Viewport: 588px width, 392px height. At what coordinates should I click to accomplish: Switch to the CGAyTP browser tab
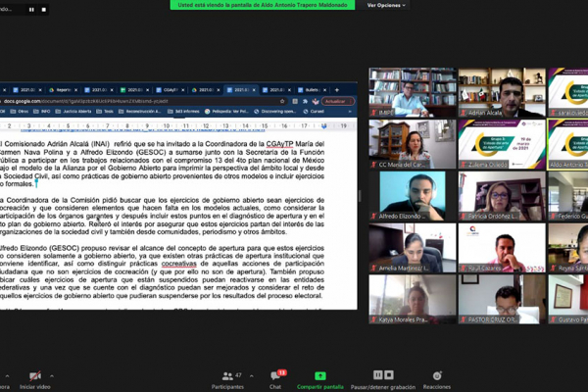tap(169, 90)
